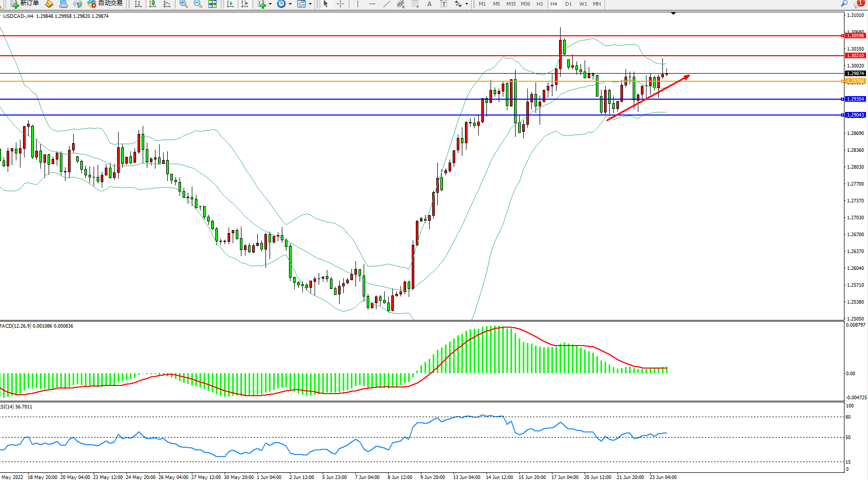Select the crosshair tool
868x480 pixels.
coord(340,4)
